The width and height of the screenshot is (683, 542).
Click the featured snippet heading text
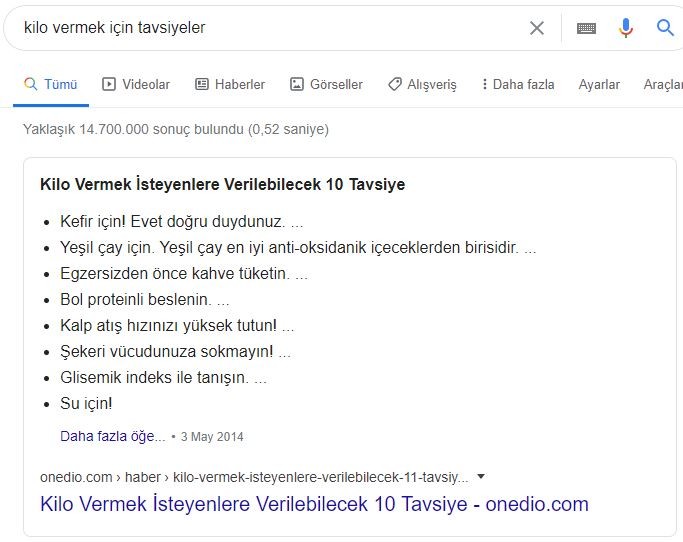pos(222,184)
